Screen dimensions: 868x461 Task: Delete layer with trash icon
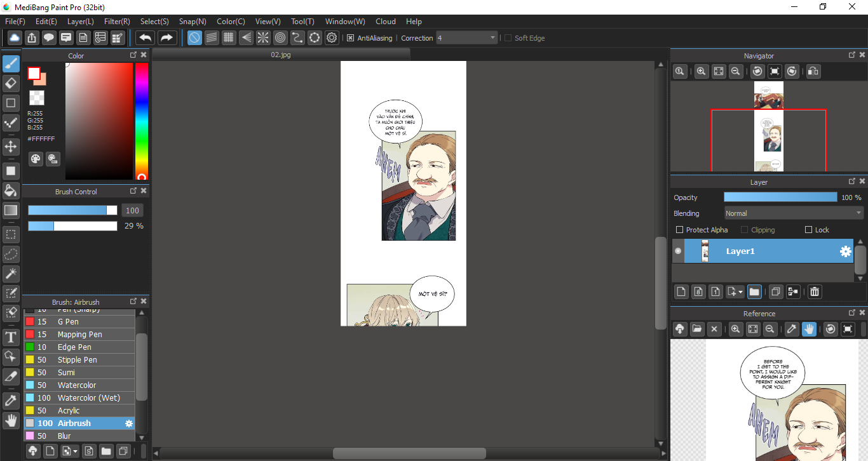[x=815, y=291]
